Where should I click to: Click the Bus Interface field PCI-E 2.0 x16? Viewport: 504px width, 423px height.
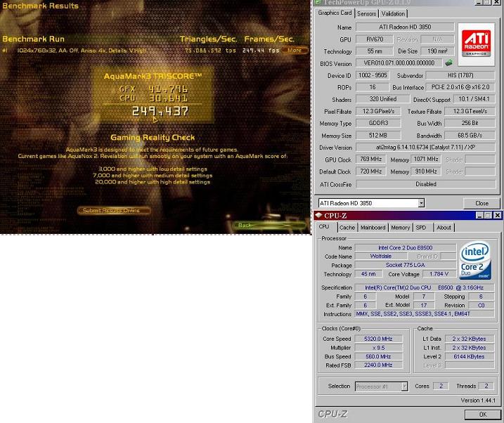click(x=460, y=87)
